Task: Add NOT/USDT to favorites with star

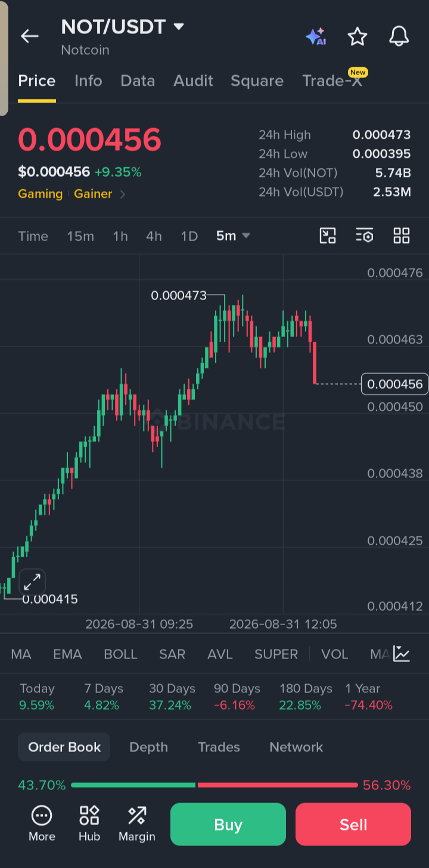Action: click(357, 36)
